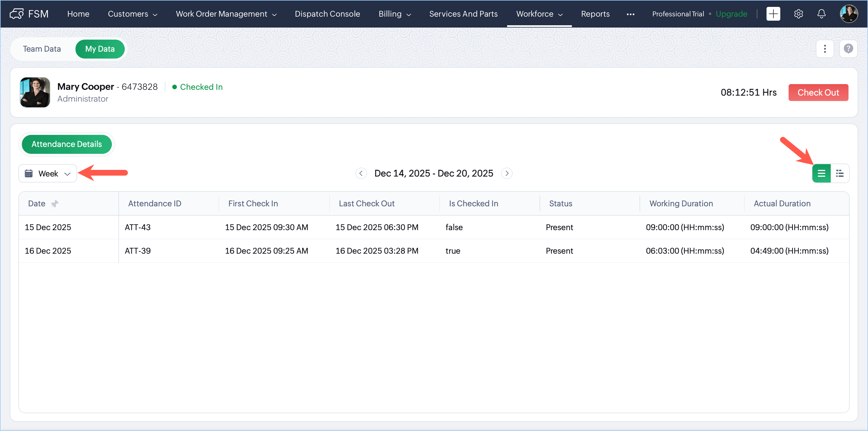Viewport: 868px width, 431px height.
Task: Expand the Workforce menu
Action: point(539,14)
